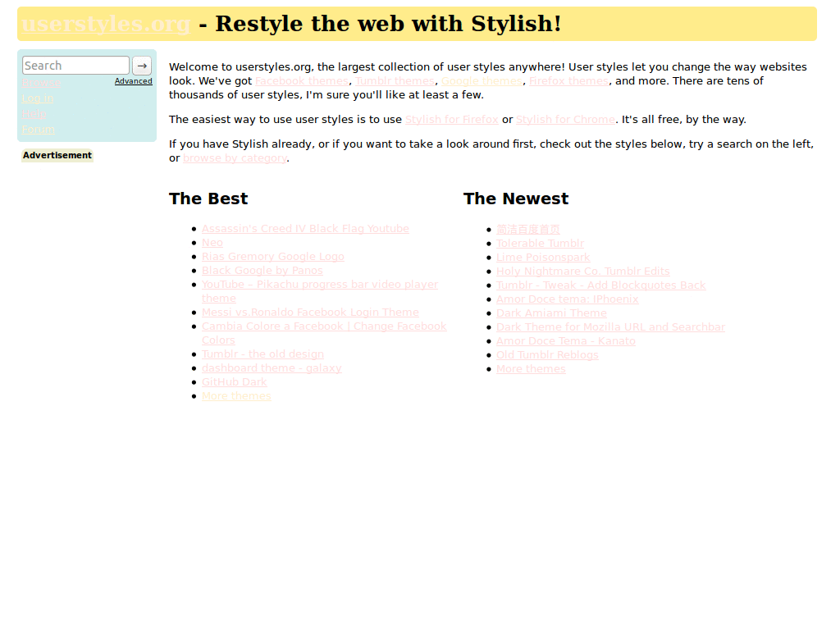
Task: Open the Google themes link
Action: (x=482, y=81)
